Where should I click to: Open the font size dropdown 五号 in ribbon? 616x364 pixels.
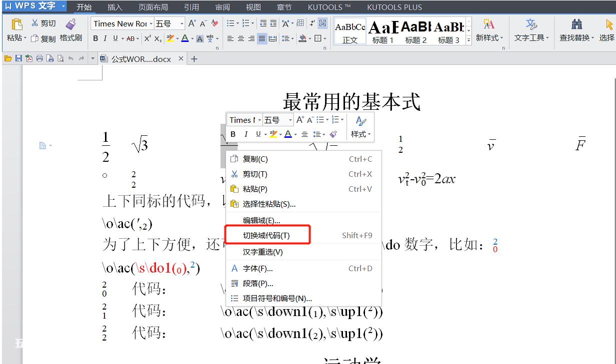point(182,23)
